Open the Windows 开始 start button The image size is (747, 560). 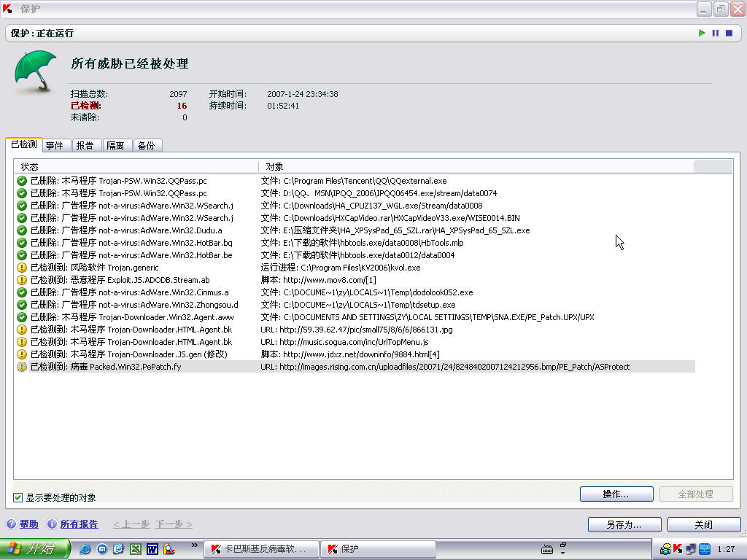click(x=35, y=549)
